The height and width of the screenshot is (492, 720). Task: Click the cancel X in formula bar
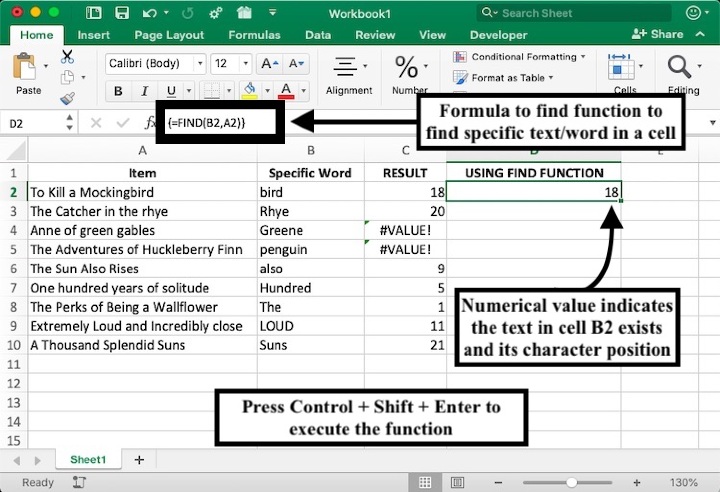point(96,123)
